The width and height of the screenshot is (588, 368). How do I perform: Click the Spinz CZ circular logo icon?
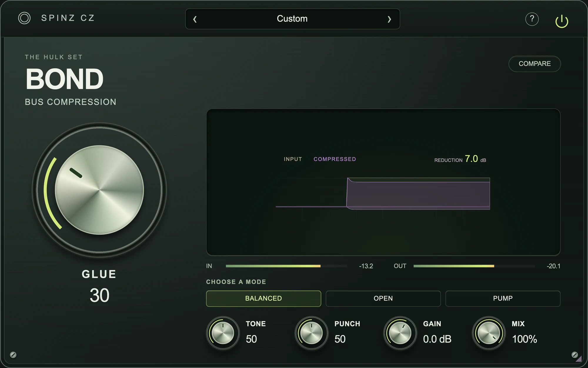coord(24,18)
